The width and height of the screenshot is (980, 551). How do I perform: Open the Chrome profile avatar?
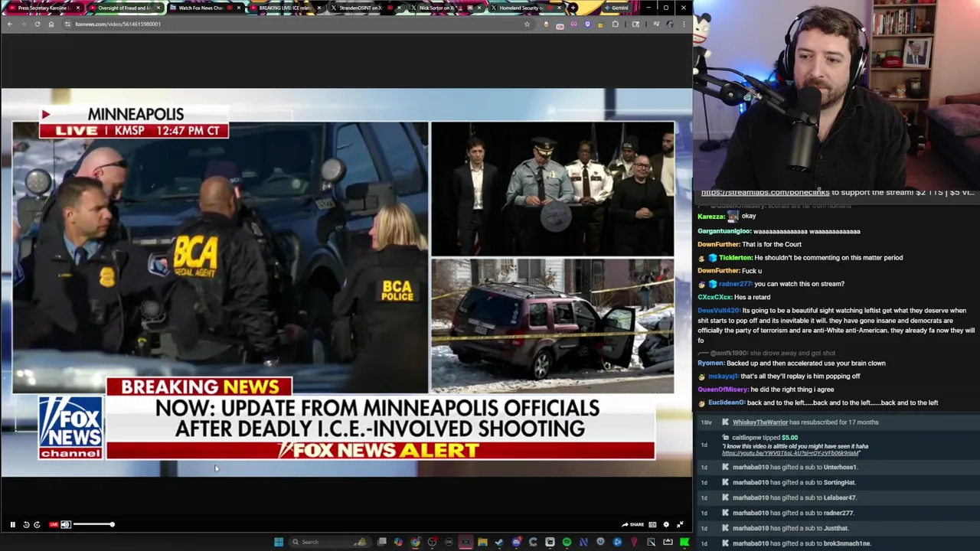pyautogui.click(x=670, y=24)
